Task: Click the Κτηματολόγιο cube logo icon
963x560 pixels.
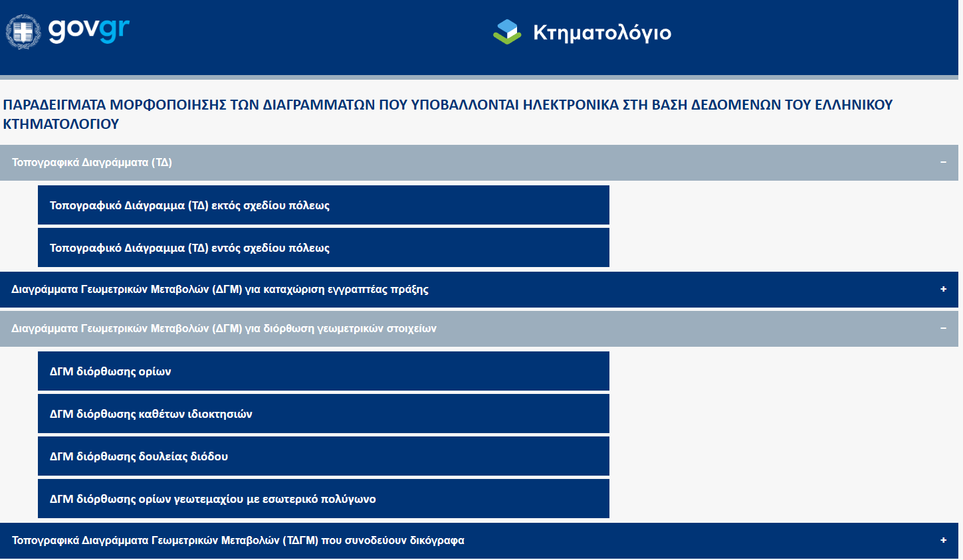Action: [507, 32]
